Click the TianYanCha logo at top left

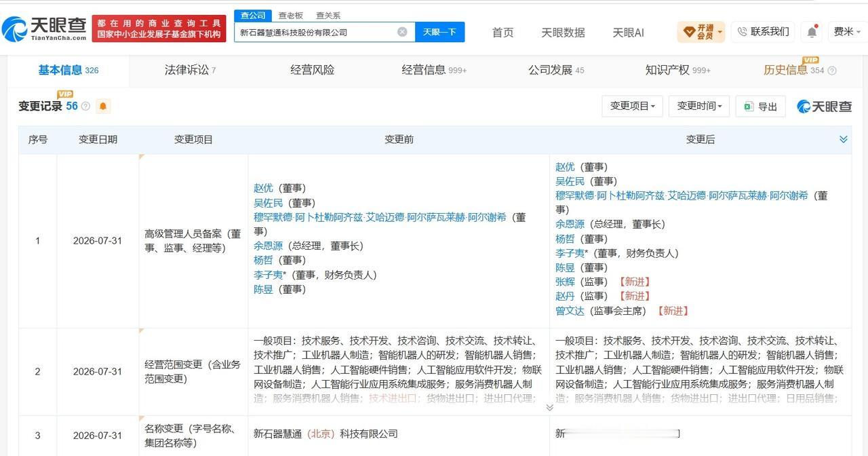click(45, 28)
